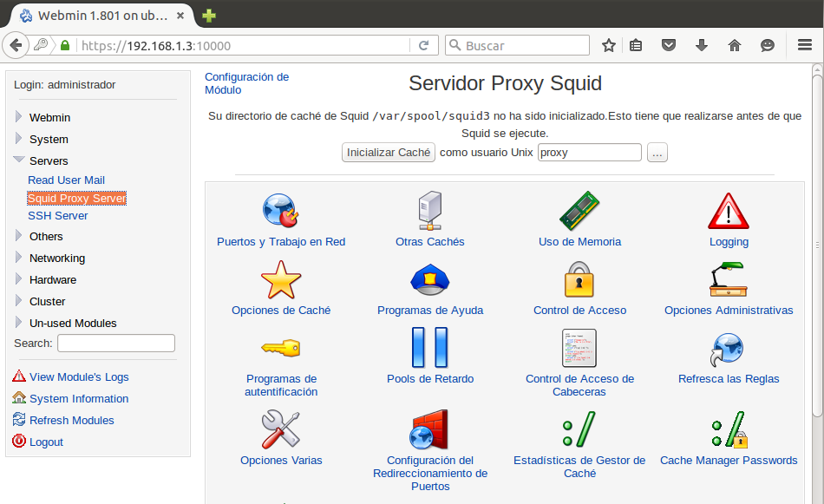The height and width of the screenshot is (504, 824).
Task: Click the browser back arrow button
Action: point(16,45)
